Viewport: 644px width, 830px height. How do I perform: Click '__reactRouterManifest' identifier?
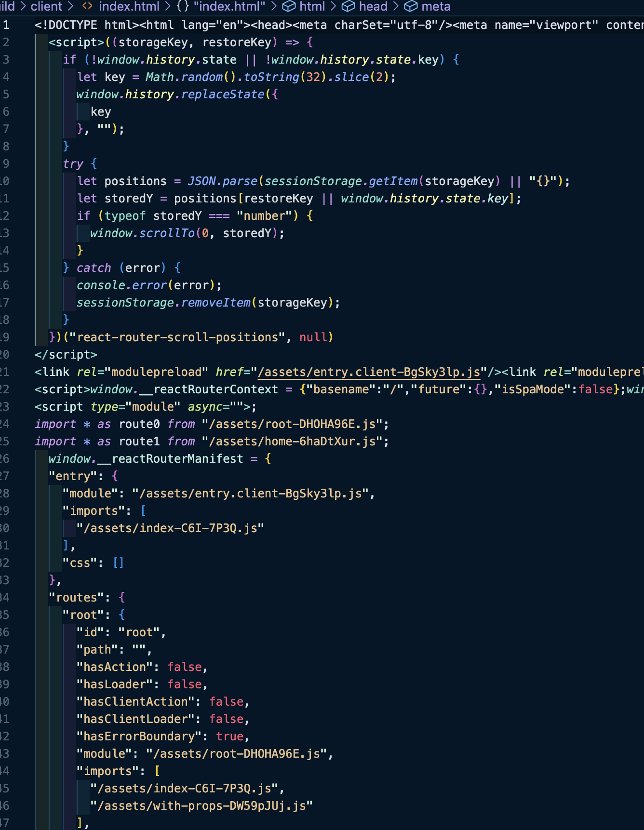[171, 459]
